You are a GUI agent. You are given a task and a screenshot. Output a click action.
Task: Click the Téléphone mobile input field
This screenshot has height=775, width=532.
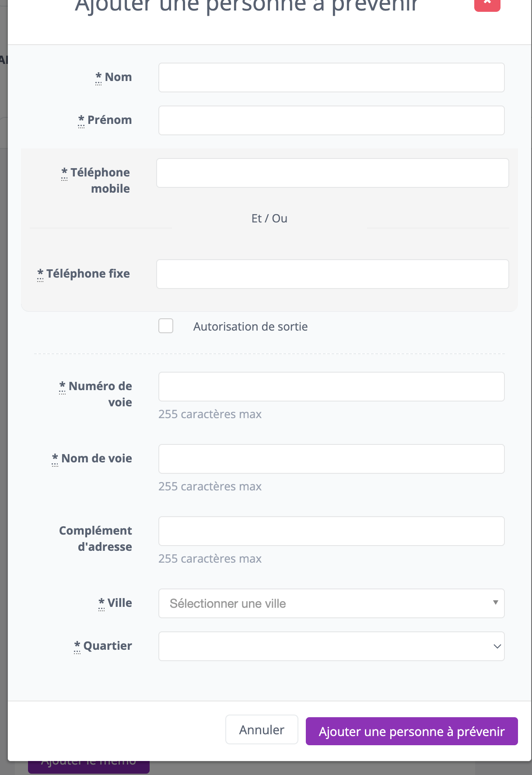click(x=332, y=173)
